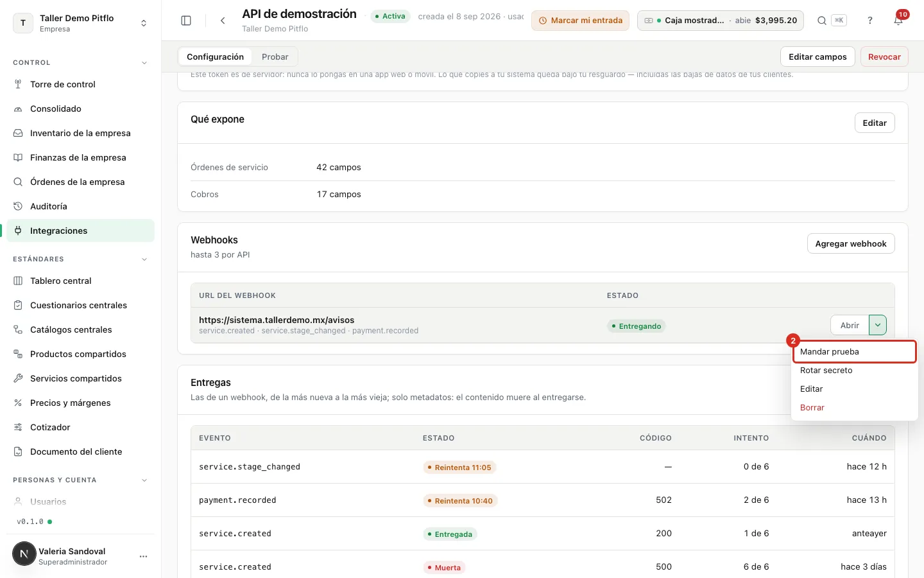Go to Inventario de la empresa
The width and height of the screenshot is (924, 578).
[81, 133]
